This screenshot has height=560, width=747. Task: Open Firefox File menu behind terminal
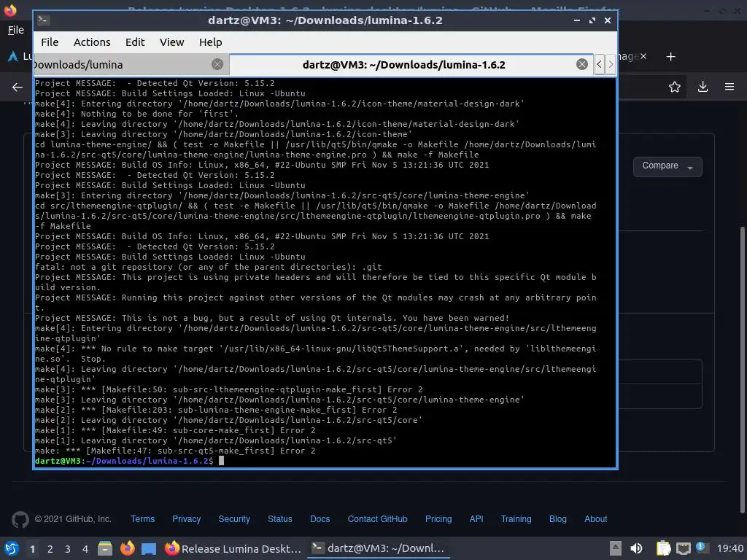coord(16,30)
